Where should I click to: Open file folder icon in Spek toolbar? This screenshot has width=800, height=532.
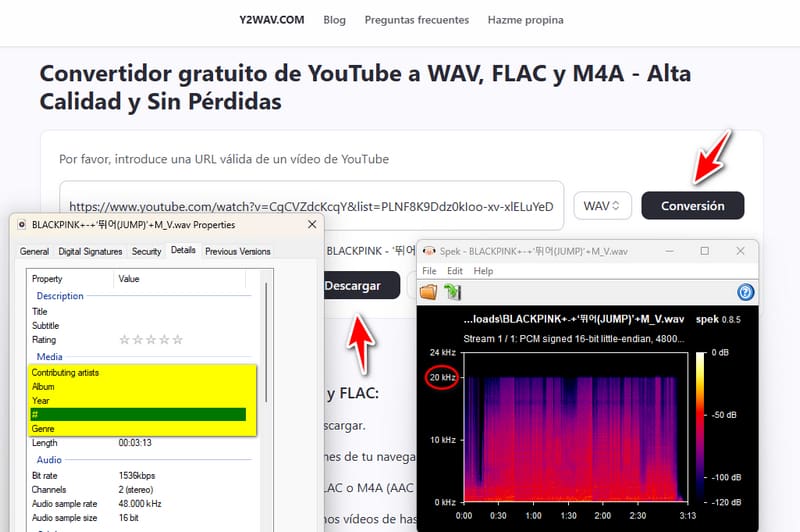click(429, 292)
